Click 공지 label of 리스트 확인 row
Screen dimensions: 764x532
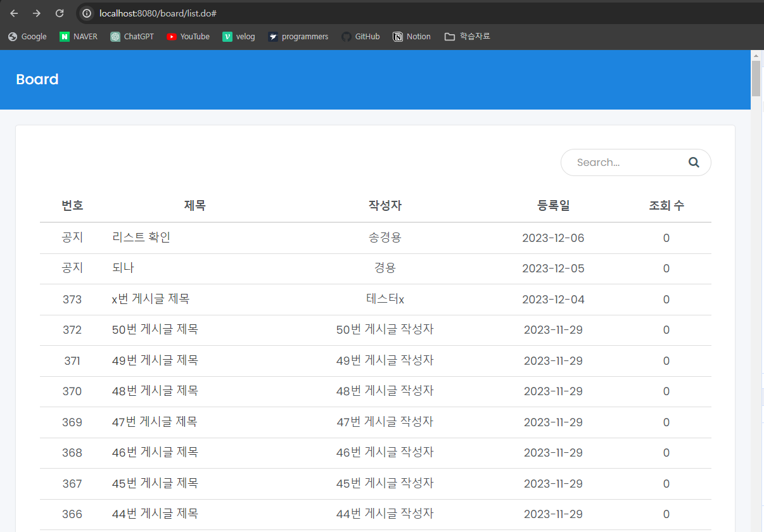point(72,237)
